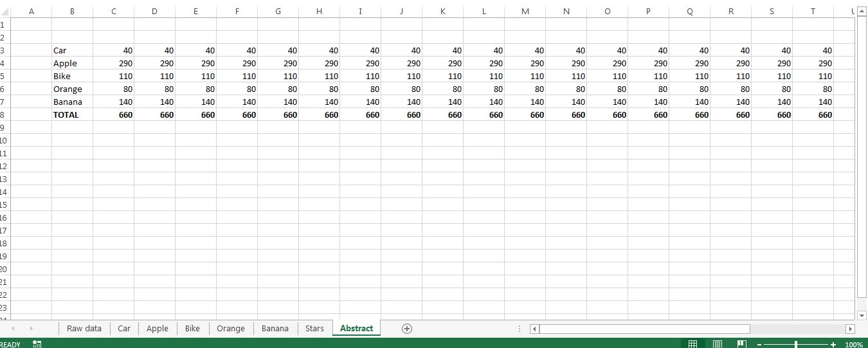Open the Stars sheet tab
The height and width of the screenshot is (348, 868).
(315, 328)
